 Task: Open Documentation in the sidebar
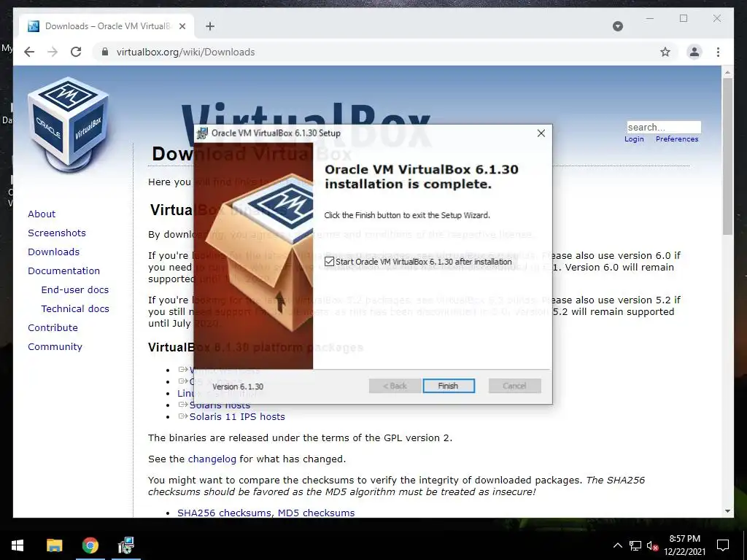[64, 271]
